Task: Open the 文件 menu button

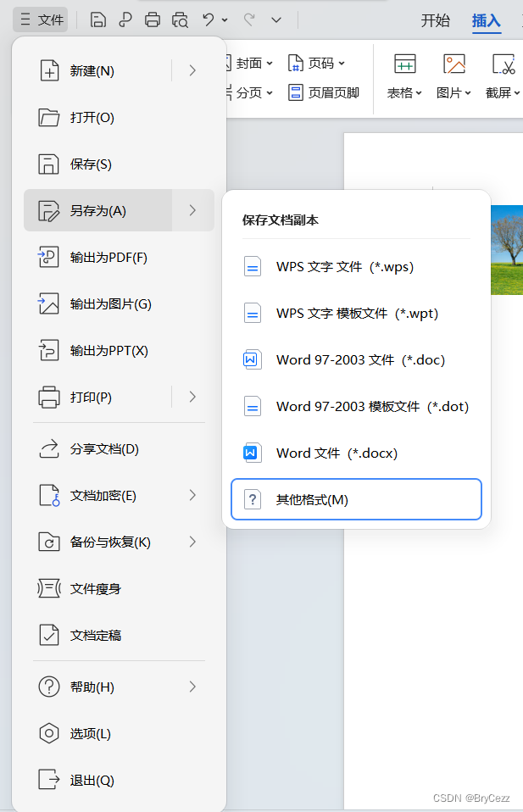Action: [41, 19]
